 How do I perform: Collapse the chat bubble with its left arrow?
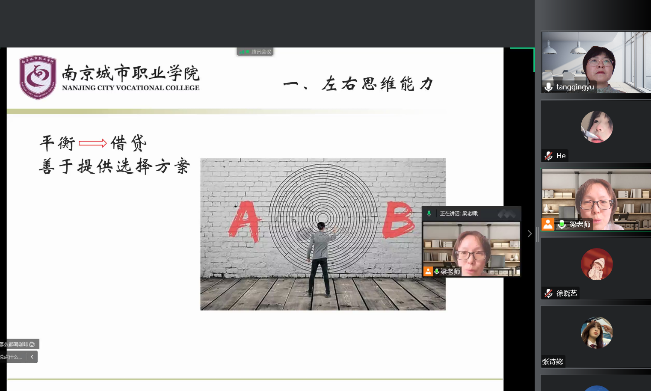(32, 357)
